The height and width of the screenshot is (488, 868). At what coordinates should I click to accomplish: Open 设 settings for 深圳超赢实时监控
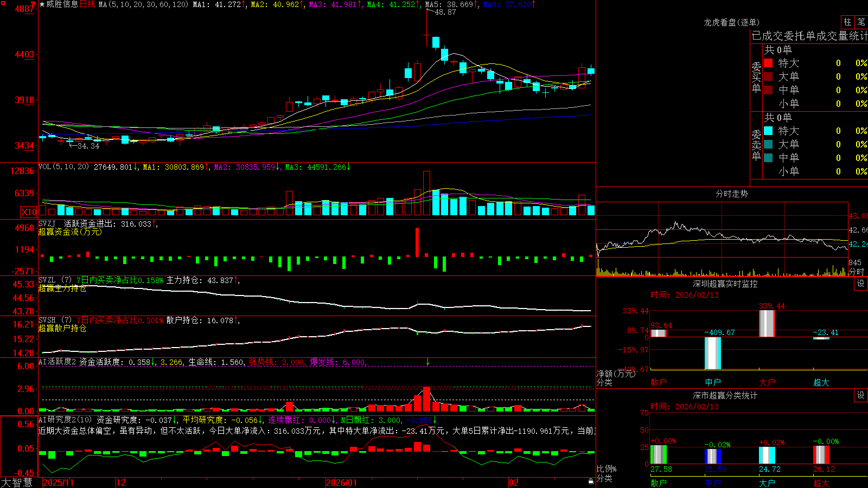861,284
